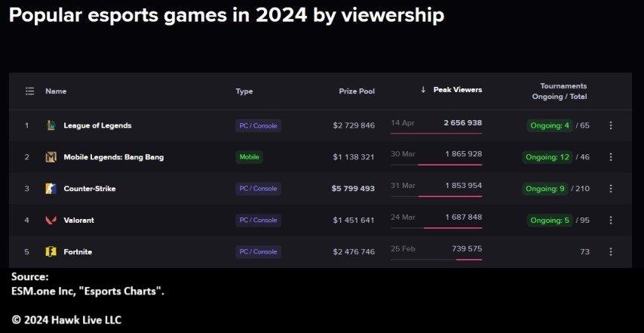
Task: Sort by Prize Pool column header
Action: point(357,91)
